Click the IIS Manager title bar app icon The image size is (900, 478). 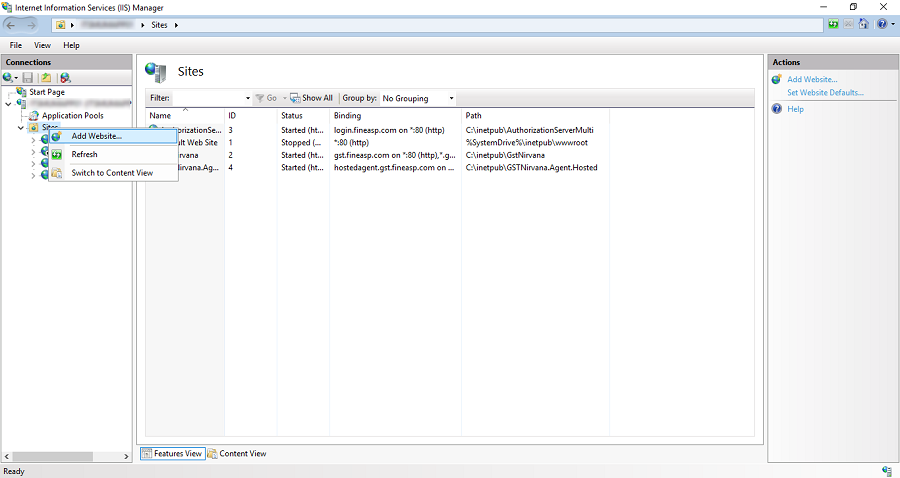(x=7, y=7)
